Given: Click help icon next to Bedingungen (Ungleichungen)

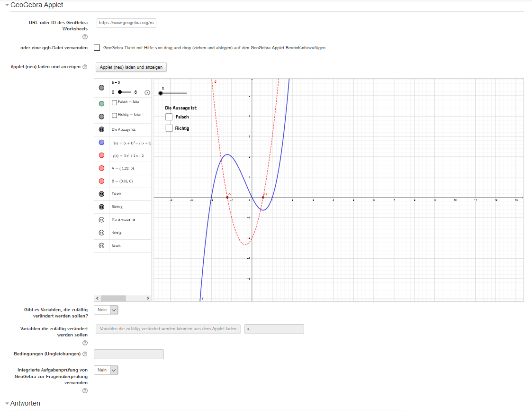Looking at the screenshot, I should pos(85,354).
